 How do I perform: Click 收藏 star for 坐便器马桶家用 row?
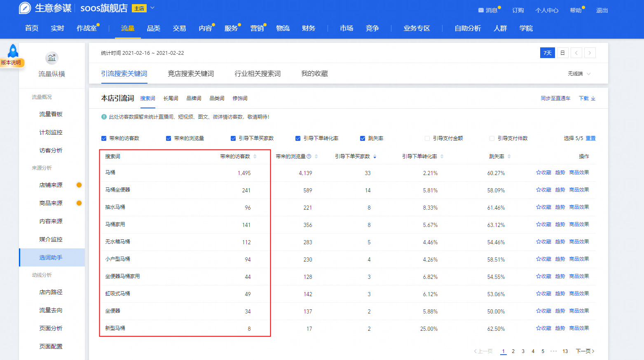pos(539,276)
